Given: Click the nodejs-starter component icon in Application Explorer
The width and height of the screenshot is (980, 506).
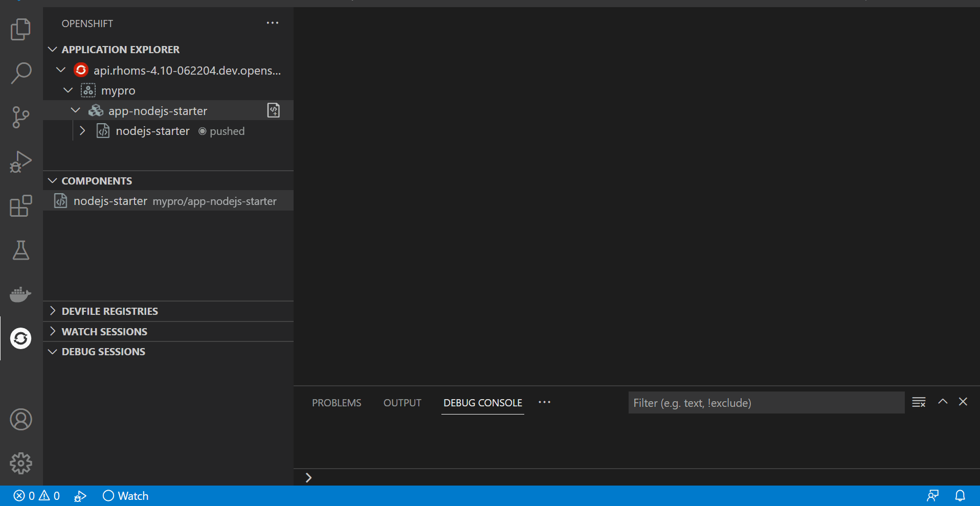Looking at the screenshot, I should pyautogui.click(x=103, y=131).
